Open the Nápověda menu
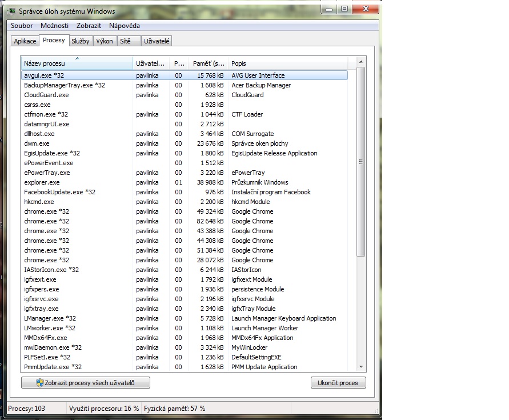The width and height of the screenshot is (509, 420). (125, 26)
